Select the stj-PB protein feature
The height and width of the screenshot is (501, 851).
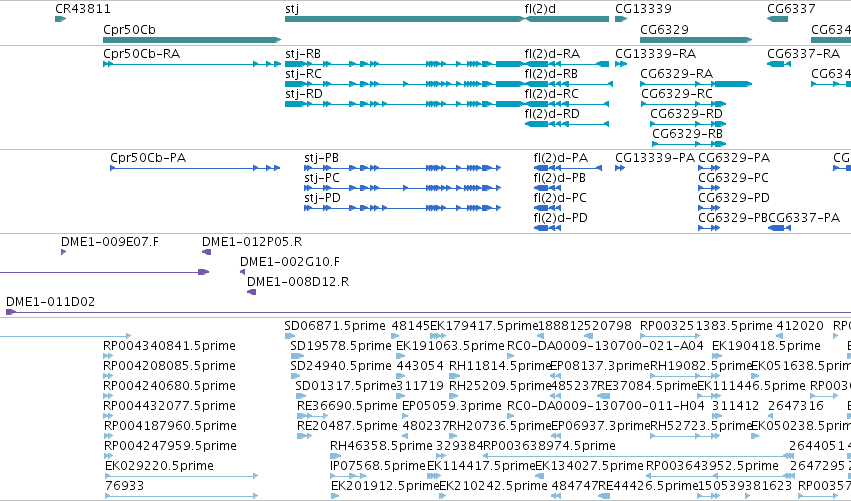click(x=403, y=168)
